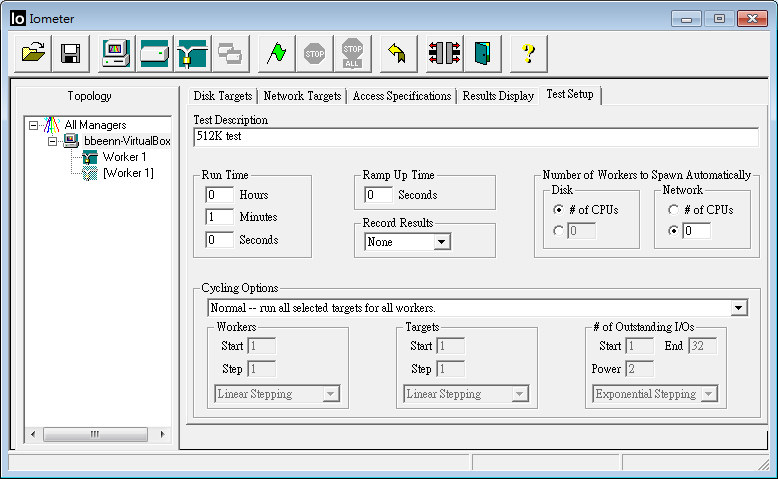Maximize the Iometer window
The image size is (778, 479).
(x=719, y=19)
